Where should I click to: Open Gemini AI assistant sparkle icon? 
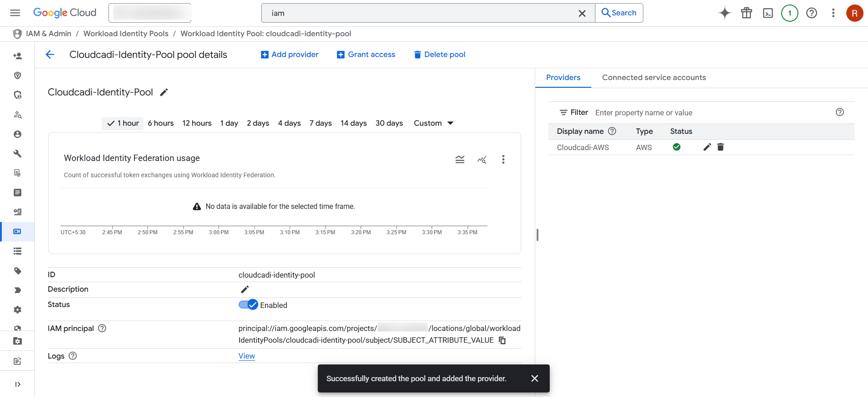725,13
